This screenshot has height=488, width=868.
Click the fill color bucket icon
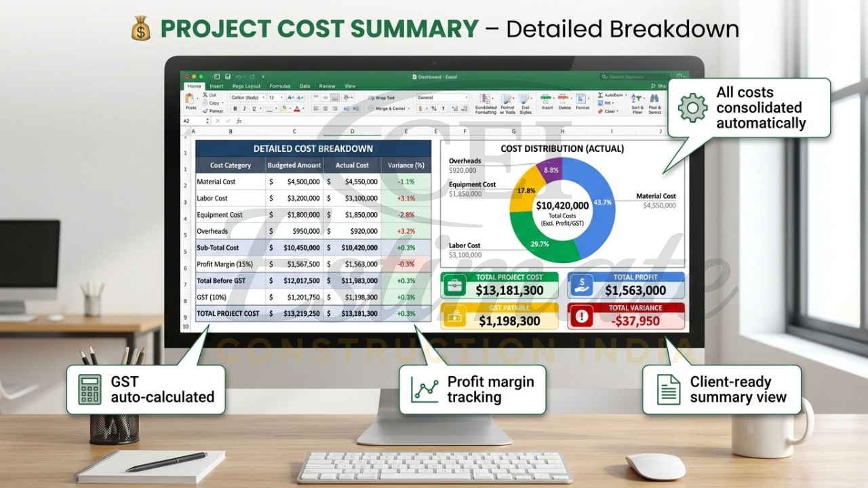click(x=283, y=108)
